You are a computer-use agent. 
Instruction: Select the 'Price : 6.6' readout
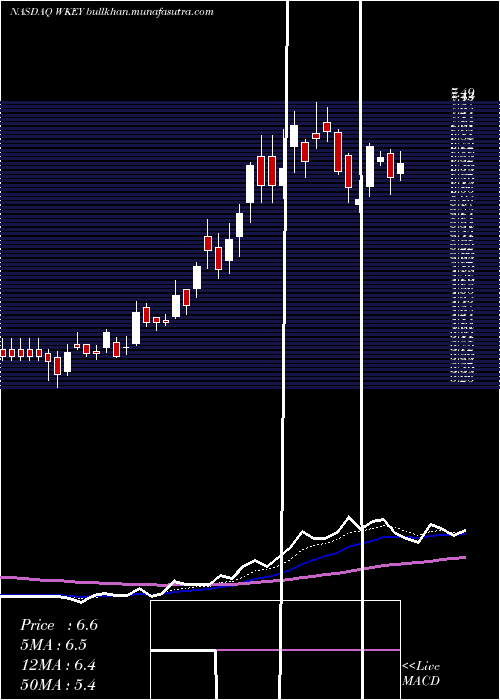coord(59,625)
